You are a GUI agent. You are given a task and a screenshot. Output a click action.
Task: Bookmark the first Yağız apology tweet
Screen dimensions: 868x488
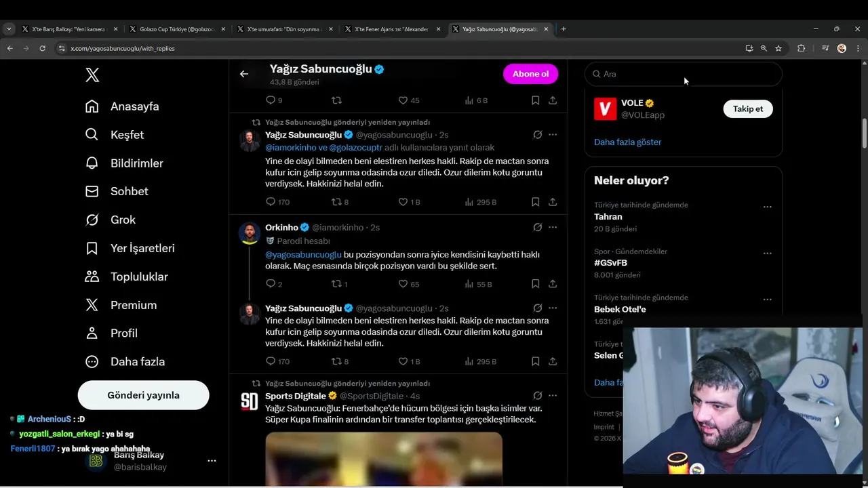point(535,202)
